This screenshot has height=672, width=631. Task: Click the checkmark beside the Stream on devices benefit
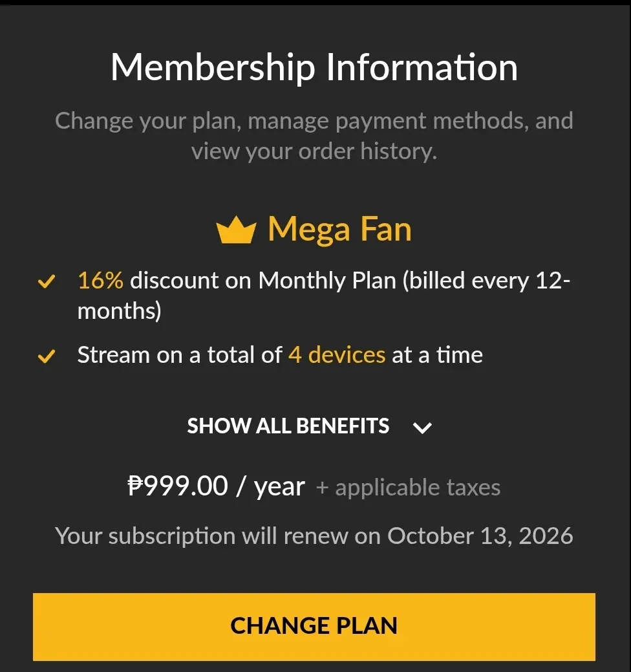click(x=47, y=356)
